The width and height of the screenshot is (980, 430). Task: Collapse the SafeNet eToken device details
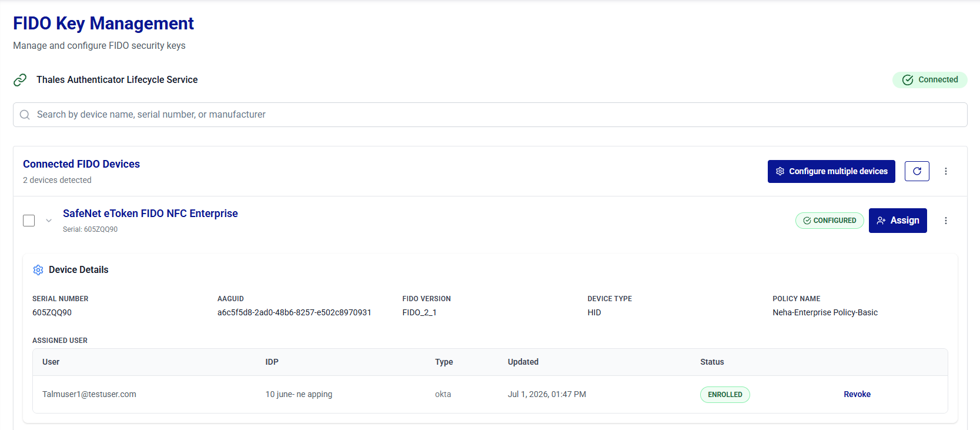point(49,221)
